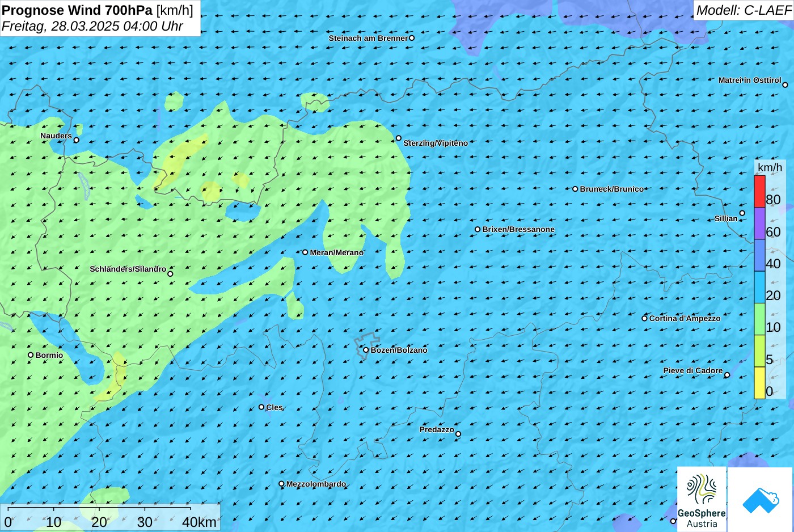Click the "60" legend value
Viewport: 794px width, 532px height.
(773, 232)
